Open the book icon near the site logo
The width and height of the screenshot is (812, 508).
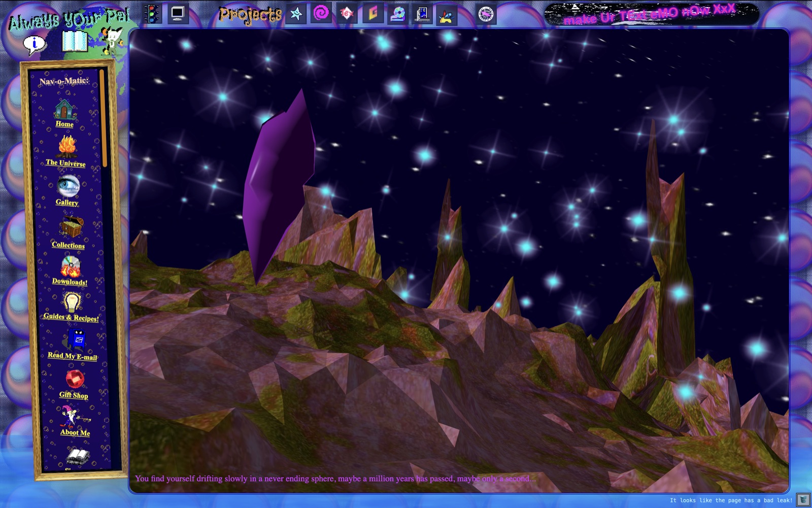point(75,42)
